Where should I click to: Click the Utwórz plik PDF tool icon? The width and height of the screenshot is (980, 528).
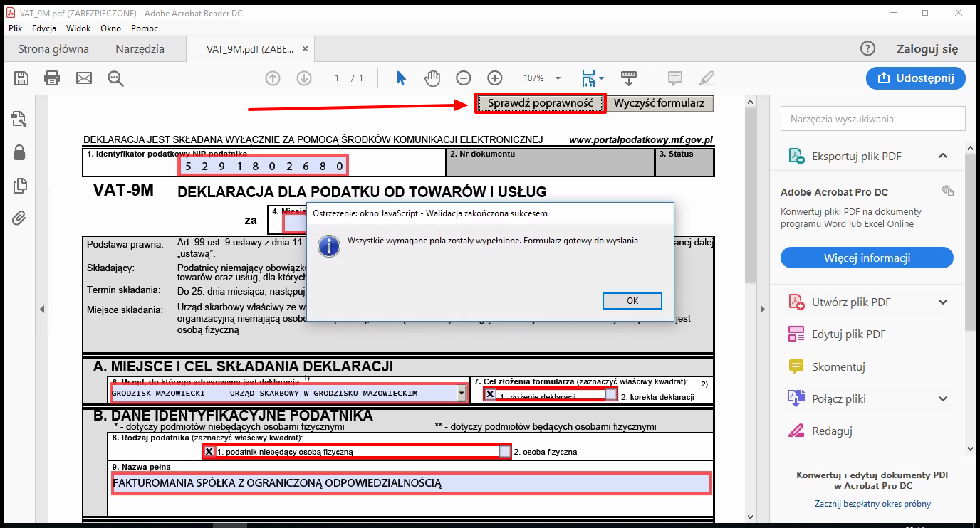796,302
